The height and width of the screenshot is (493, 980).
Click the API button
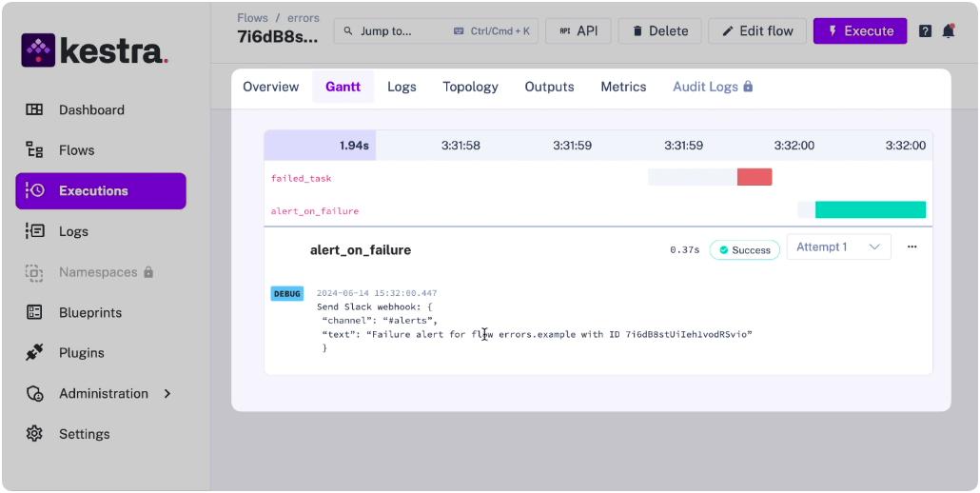coord(578,31)
